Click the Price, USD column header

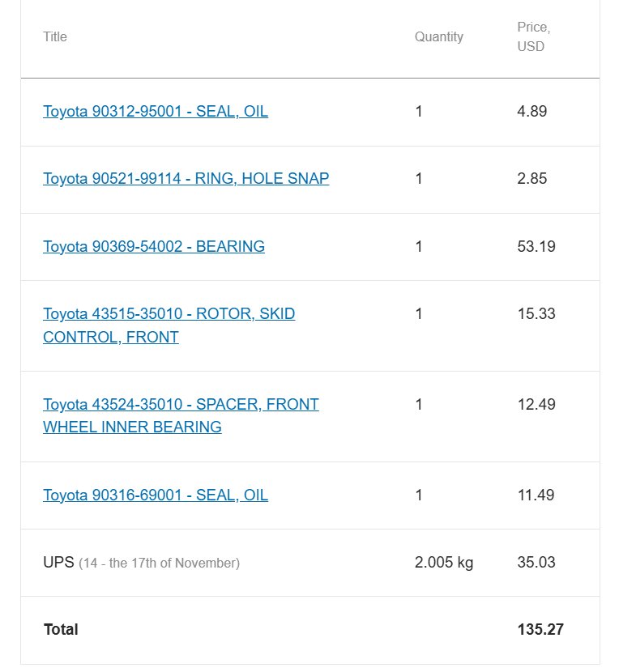[534, 37]
